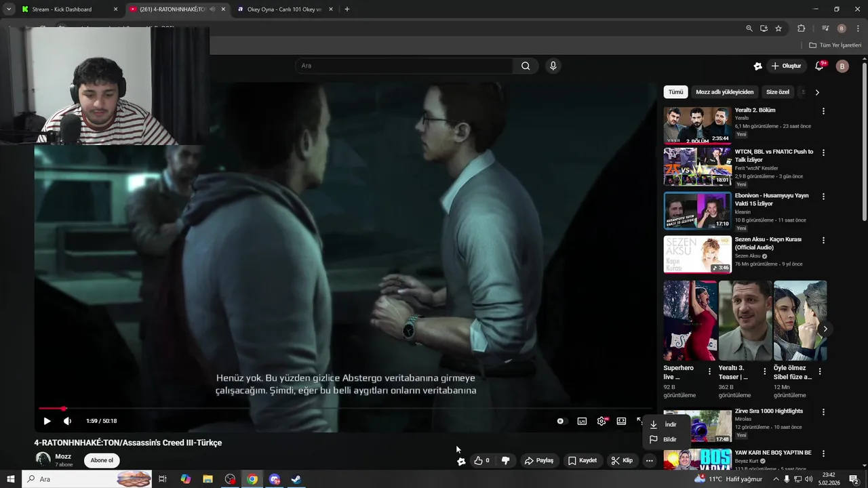Open options for Superhero live short

[710, 371]
